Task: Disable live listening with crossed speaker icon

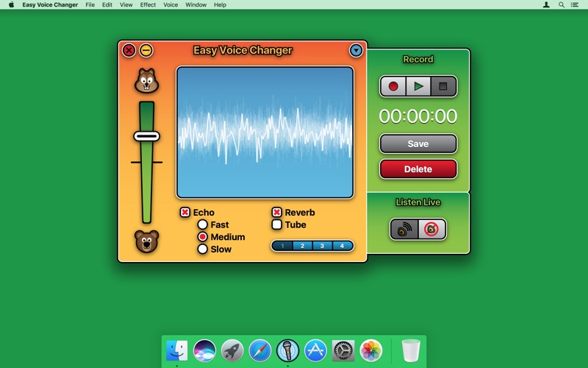Action: click(432, 229)
